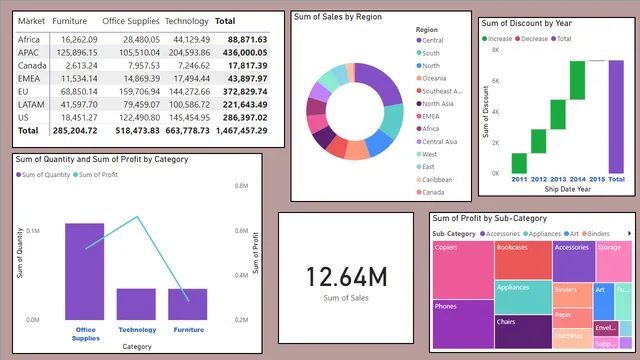Sort by the Furniture column header
The height and width of the screenshot is (360, 640).
(69, 21)
